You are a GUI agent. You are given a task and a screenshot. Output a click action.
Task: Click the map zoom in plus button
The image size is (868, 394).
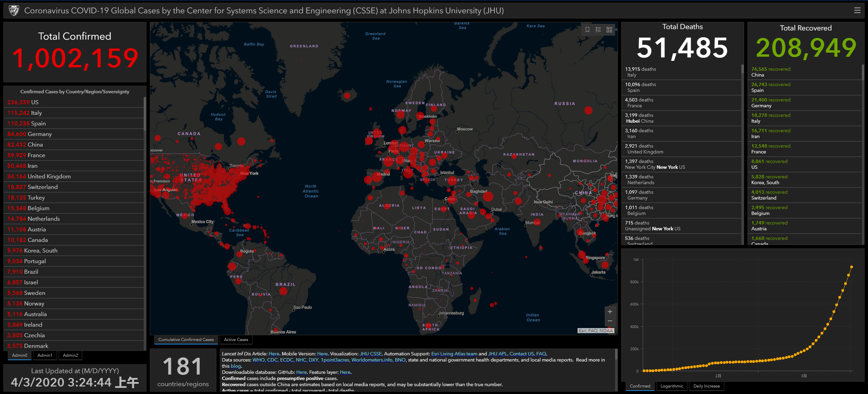(610, 312)
